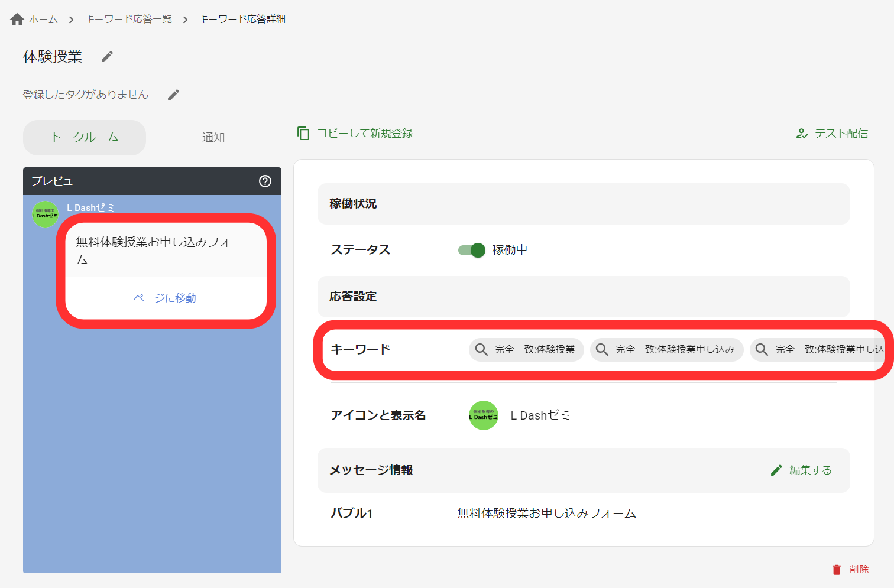Screen dimensions: 894x588
Task: Select the トークルーム tab
Action: [x=84, y=137]
